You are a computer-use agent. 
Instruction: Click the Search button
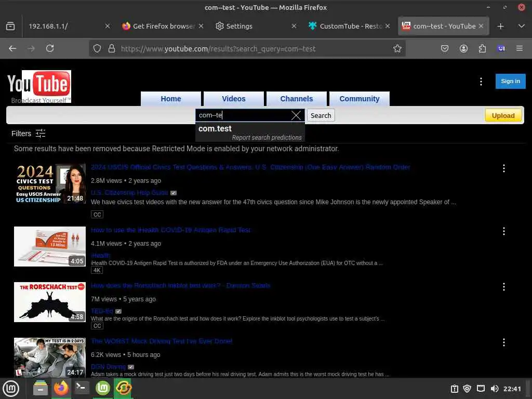(x=321, y=115)
